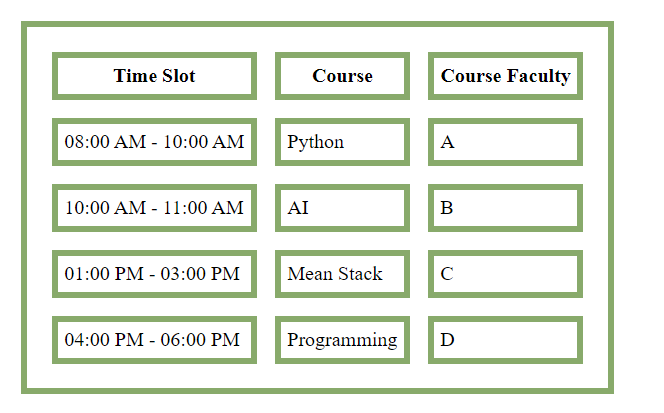This screenshot has width=664, height=413.
Task: Select the 10:00 AM - 11:00 AM slot
Action: (x=154, y=208)
